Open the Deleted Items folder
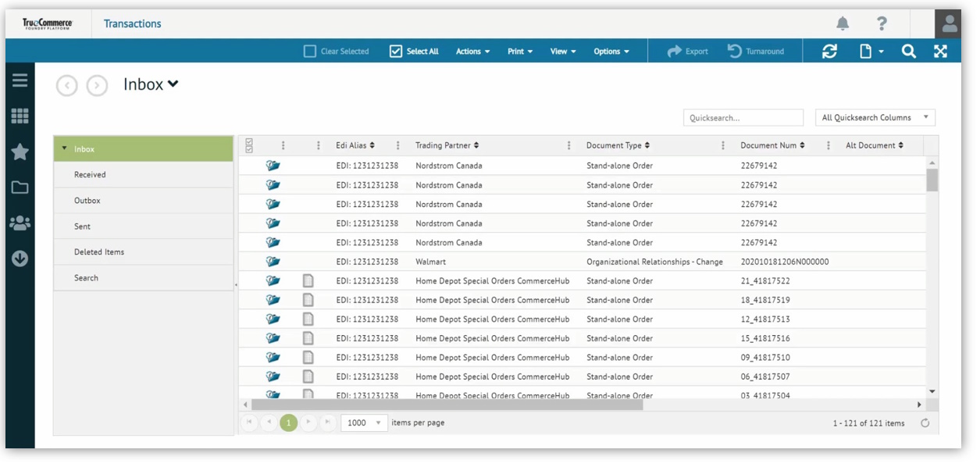The height and width of the screenshot is (471, 980). click(99, 252)
